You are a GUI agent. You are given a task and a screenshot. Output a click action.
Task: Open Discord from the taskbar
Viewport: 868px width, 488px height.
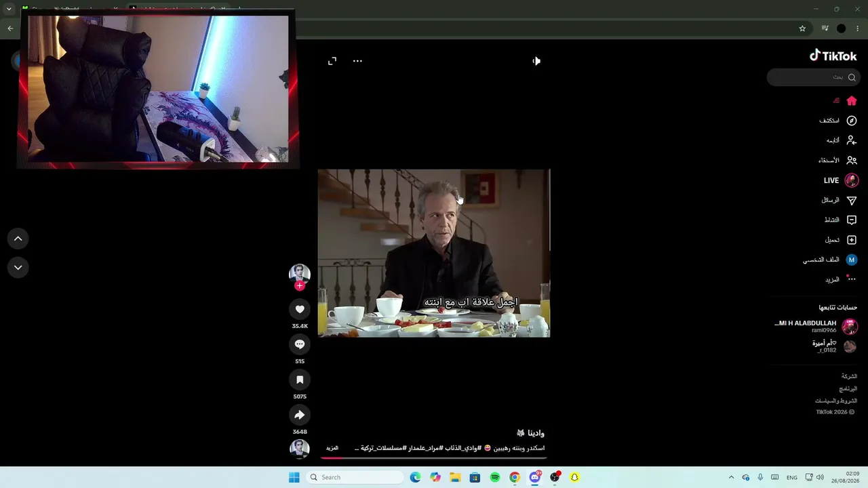pos(535,477)
